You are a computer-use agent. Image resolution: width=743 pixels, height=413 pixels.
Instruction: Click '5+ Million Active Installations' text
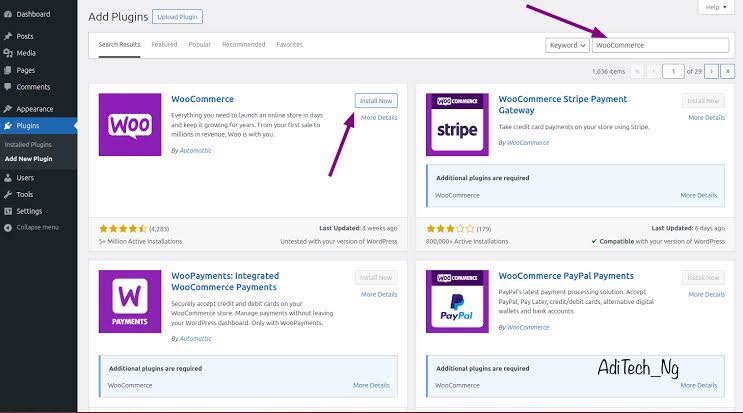pyautogui.click(x=140, y=242)
